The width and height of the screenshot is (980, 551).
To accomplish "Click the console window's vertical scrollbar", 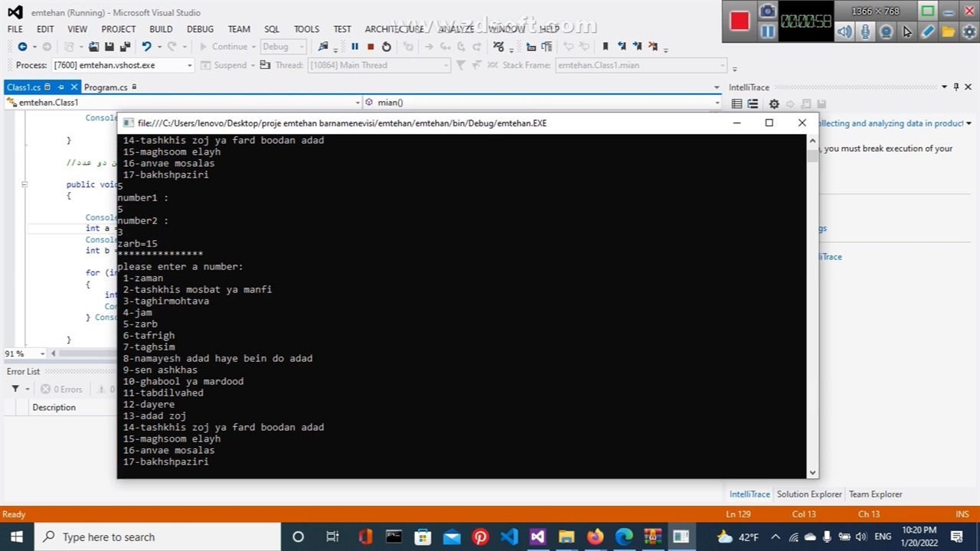I will [812, 306].
